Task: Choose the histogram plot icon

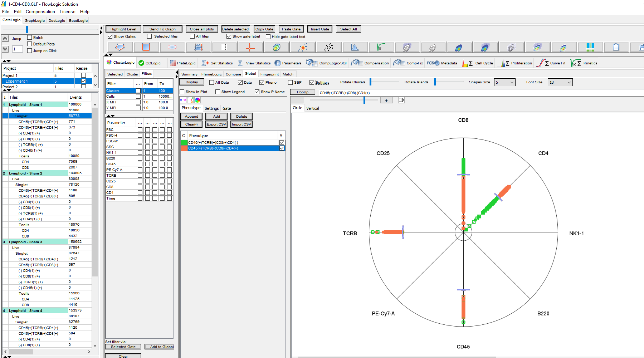Action: coord(355,47)
